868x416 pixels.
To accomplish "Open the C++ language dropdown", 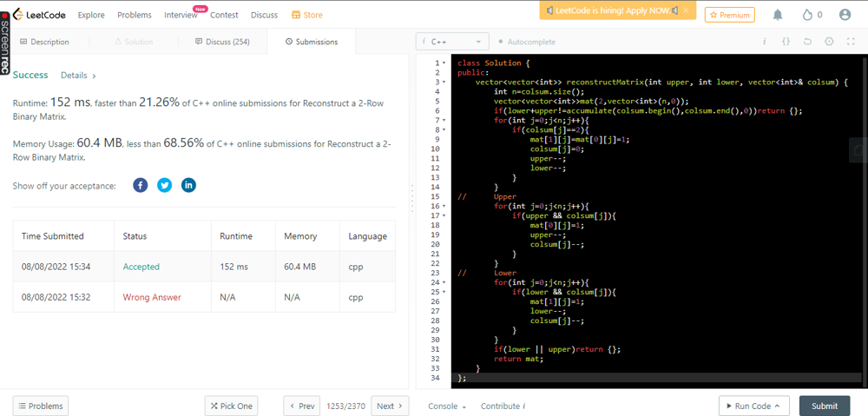I will (x=452, y=42).
